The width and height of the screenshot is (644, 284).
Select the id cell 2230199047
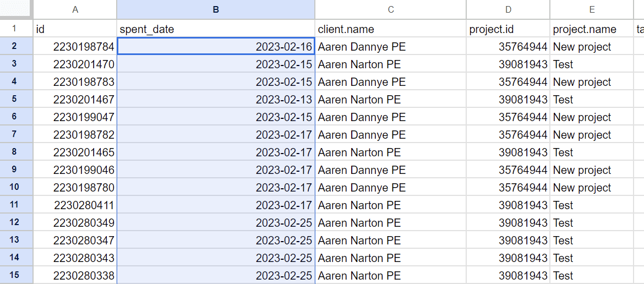point(75,117)
